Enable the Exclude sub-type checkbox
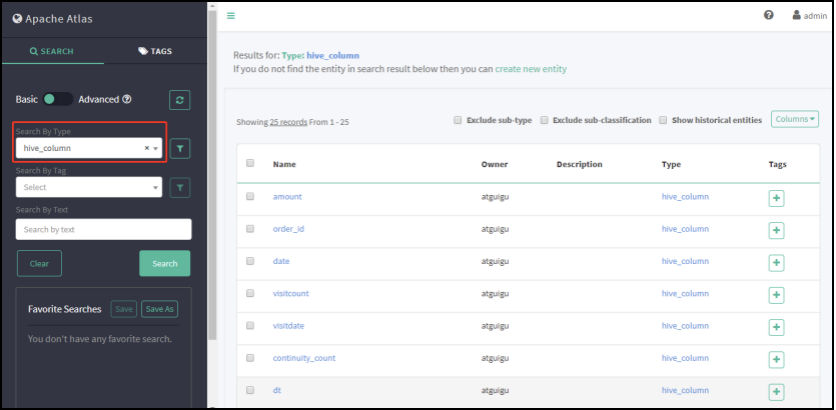 [x=457, y=120]
